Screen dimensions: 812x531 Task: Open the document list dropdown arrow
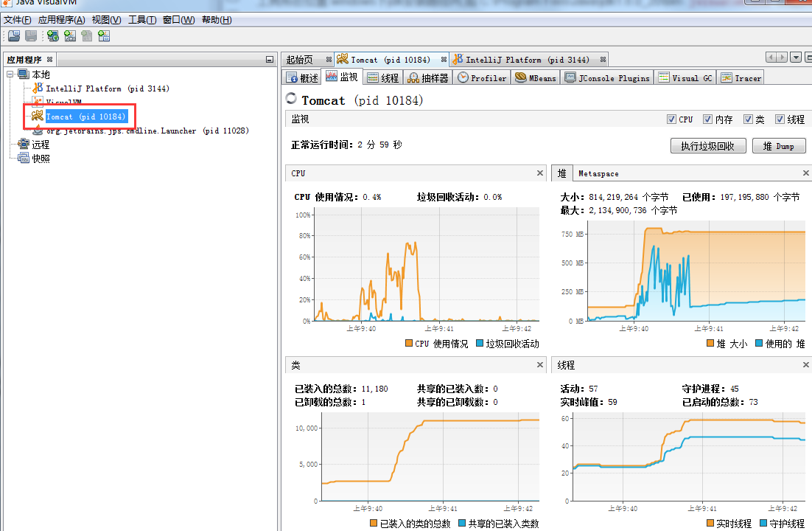coord(797,57)
